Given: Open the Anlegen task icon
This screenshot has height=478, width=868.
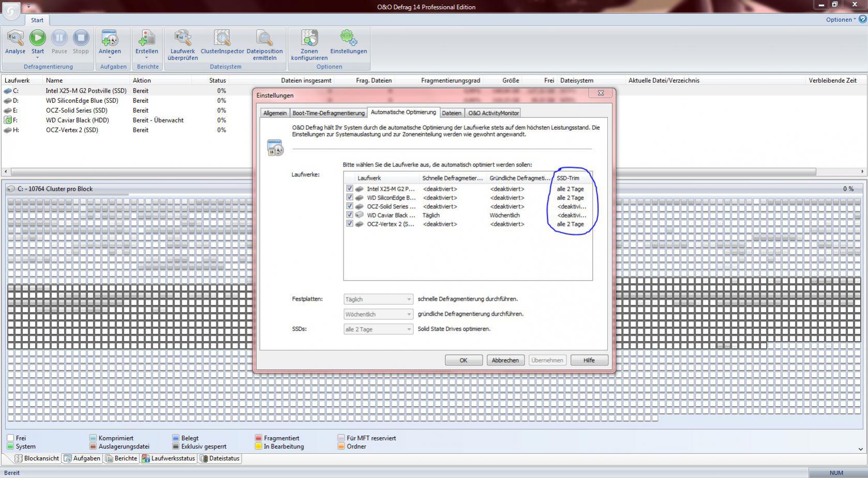Looking at the screenshot, I should coord(110,38).
